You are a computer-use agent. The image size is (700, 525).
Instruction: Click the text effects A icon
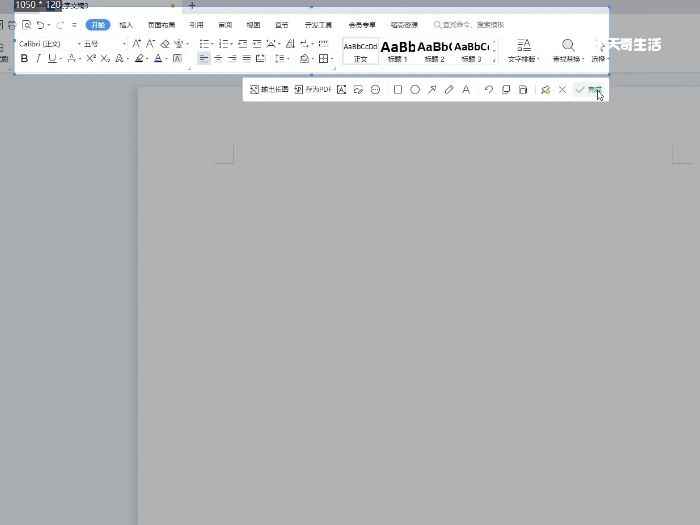point(119,58)
